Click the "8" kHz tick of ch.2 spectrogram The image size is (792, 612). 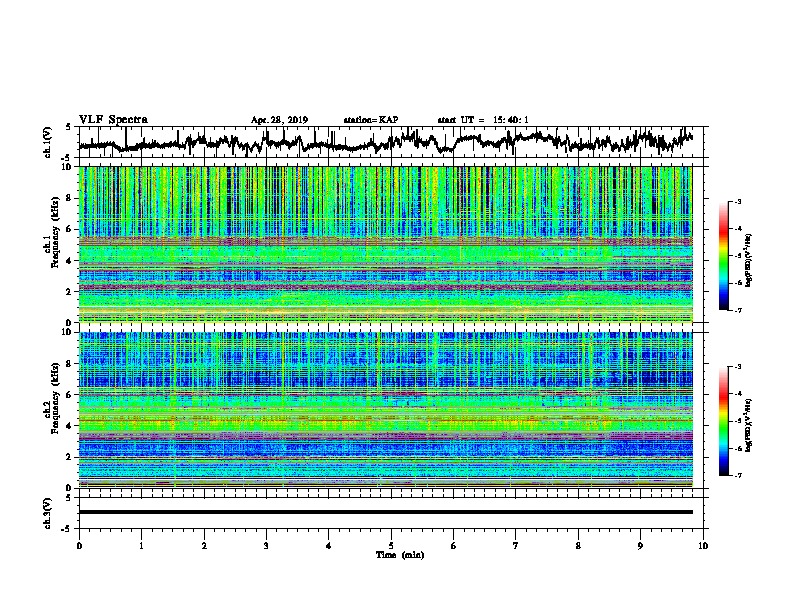pos(71,364)
